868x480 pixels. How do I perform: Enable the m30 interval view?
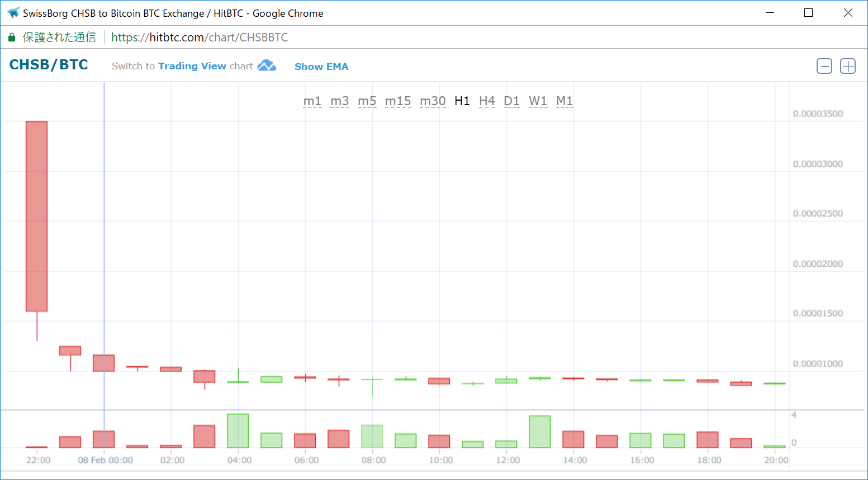[x=433, y=101]
